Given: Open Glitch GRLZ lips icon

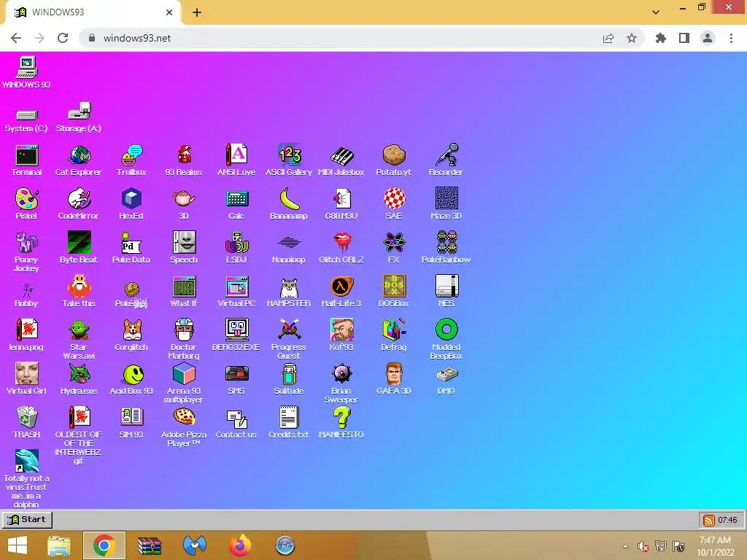Looking at the screenshot, I should click(x=341, y=248).
